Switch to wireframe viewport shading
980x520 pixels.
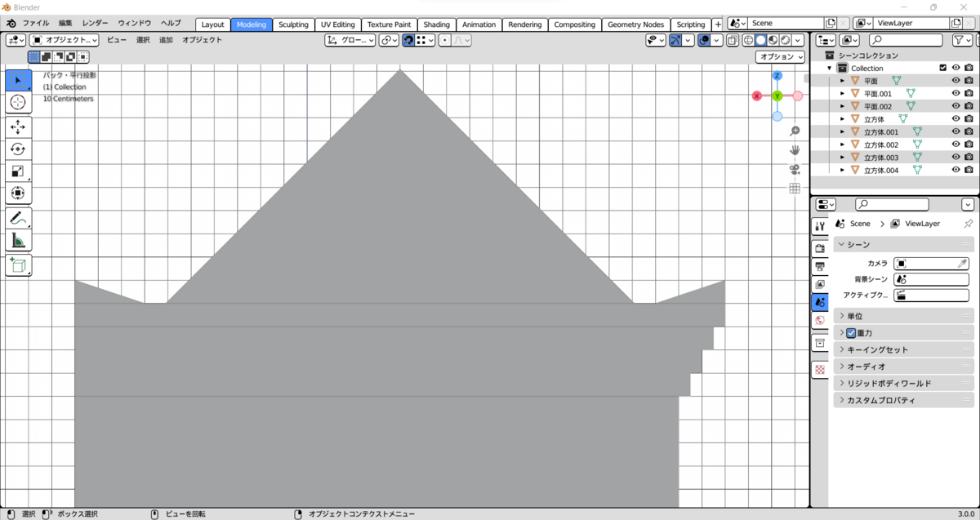click(747, 40)
